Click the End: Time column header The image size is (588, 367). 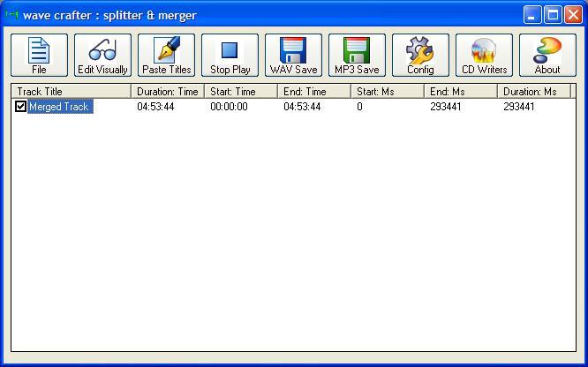[x=314, y=92]
